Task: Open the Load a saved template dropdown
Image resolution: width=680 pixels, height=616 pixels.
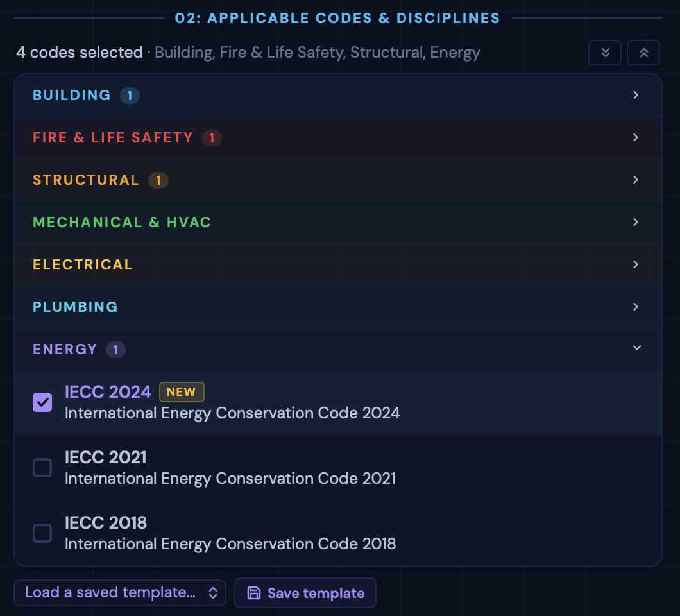Action: (x=120, y=593)
